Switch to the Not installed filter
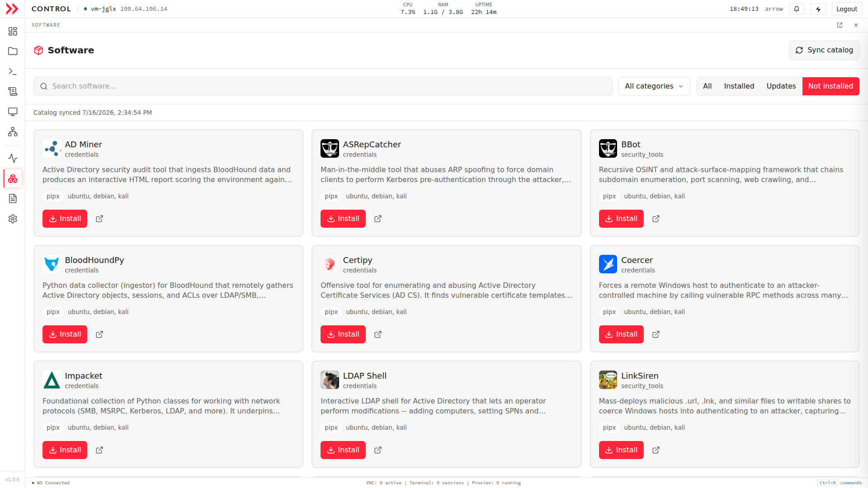Screen dimensions: 868x488 click(830, 86)
